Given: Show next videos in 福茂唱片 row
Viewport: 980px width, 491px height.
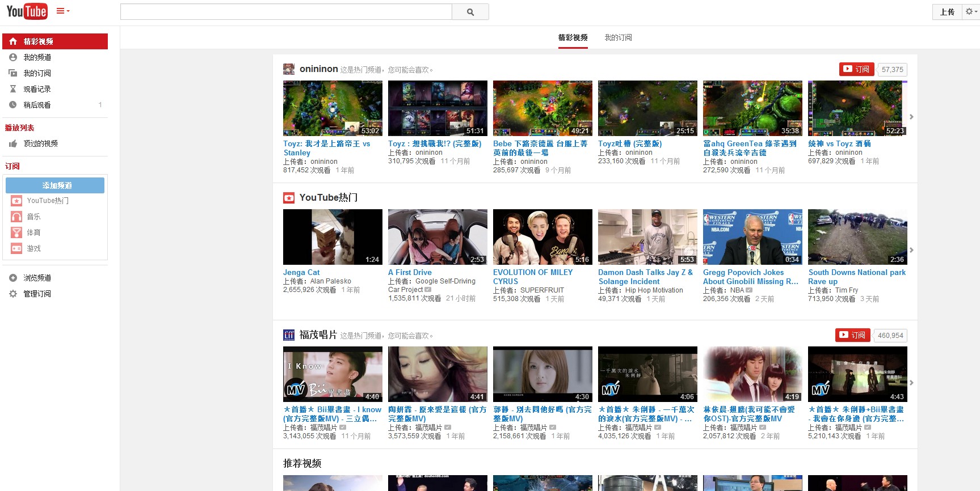Looking at the screenshot, I should coord(911,383).
